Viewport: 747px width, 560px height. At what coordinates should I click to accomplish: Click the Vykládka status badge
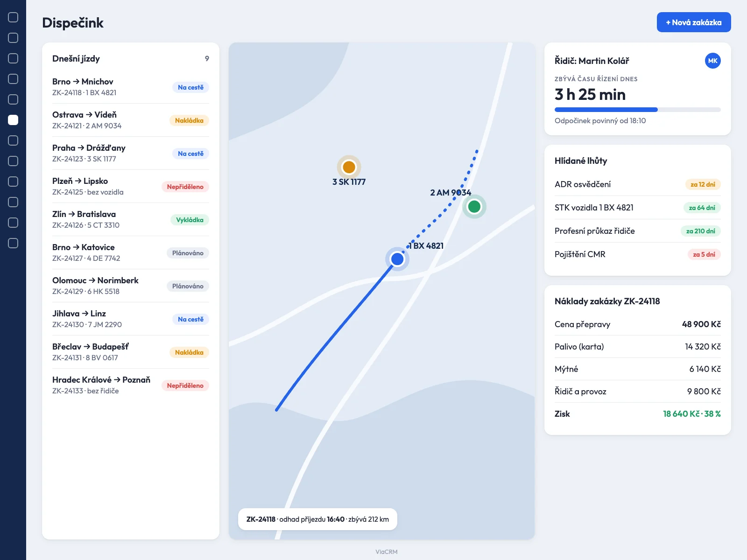pyautogui.click(x=190, y=220)
